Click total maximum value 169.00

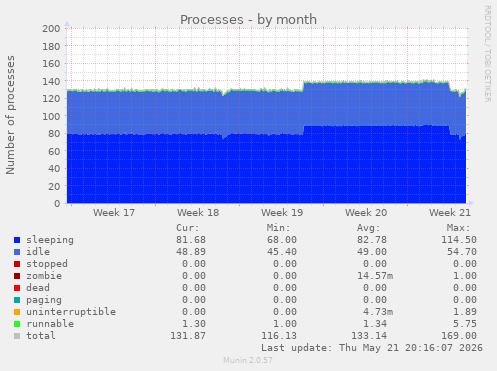tap(459, 336)
